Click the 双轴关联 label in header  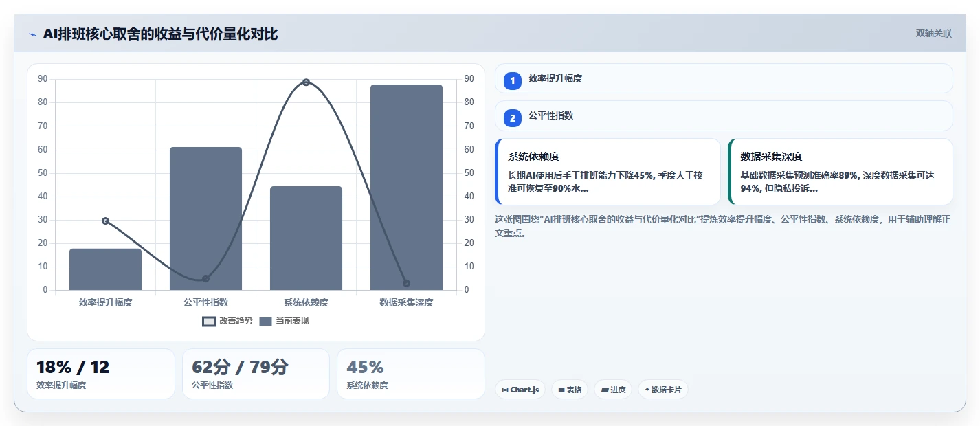click(x=933, y=34)
